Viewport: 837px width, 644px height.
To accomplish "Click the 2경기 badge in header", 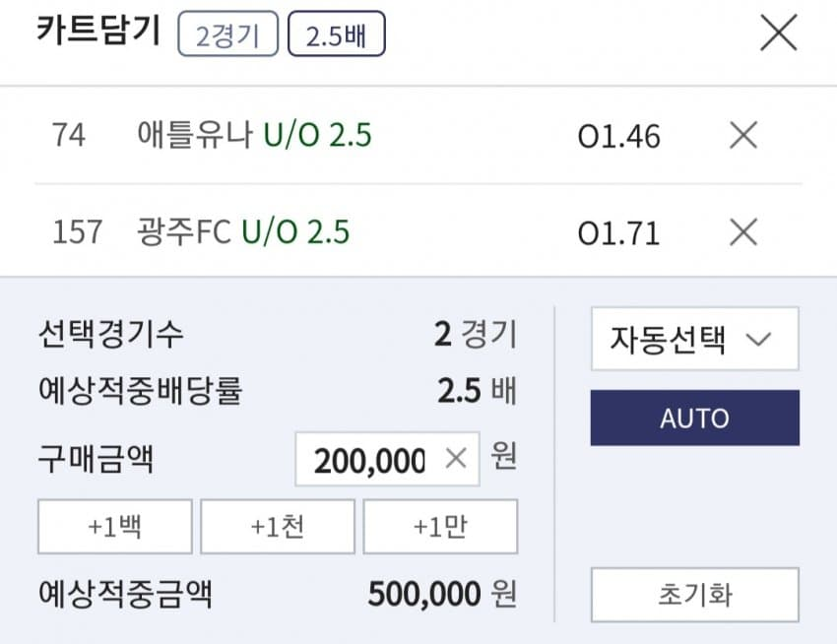I will point(227,36).
